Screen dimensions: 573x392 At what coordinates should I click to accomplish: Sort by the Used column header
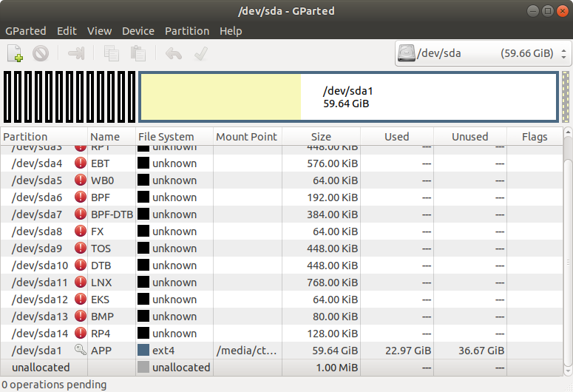pyautogui.click(x=397, y=137)
